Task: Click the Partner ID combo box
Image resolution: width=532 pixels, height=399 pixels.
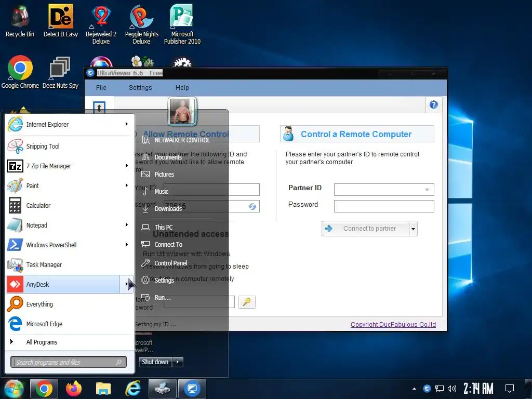Action: point(384,190)
